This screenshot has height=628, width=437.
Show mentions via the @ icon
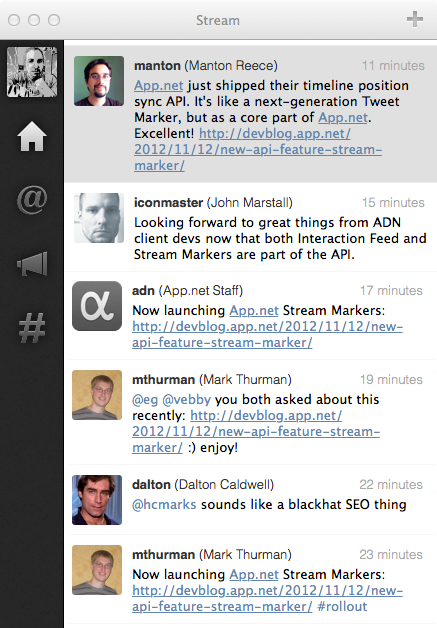pyautogui.click(x=32, y=199)
